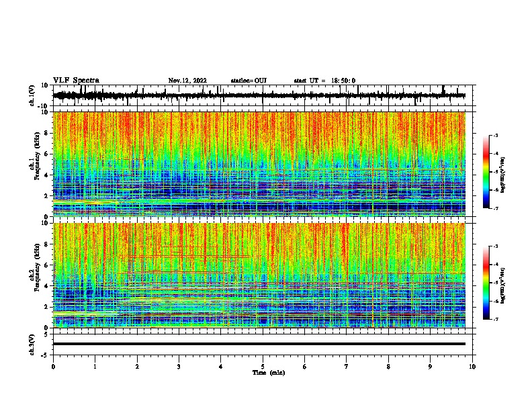Image resolution: width=532 pixels, height=411 pixels.
Task: Click the 2 kHz tick on ch.2 frequency axis
Action: (x=47, y=307)
